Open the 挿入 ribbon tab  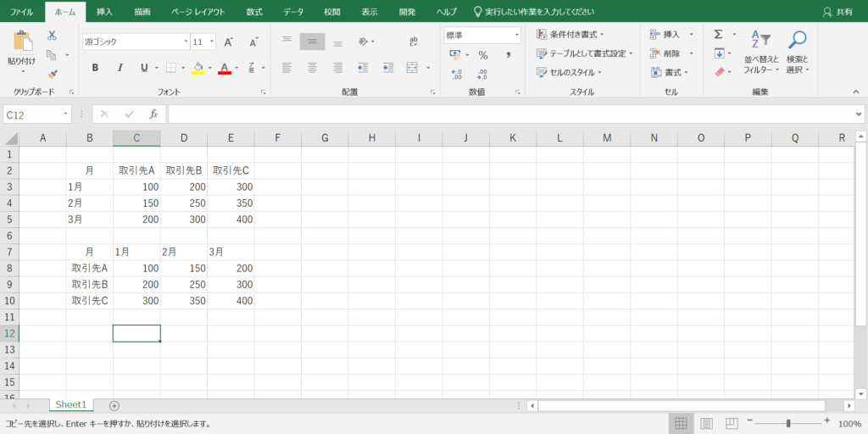coord(104,12)
